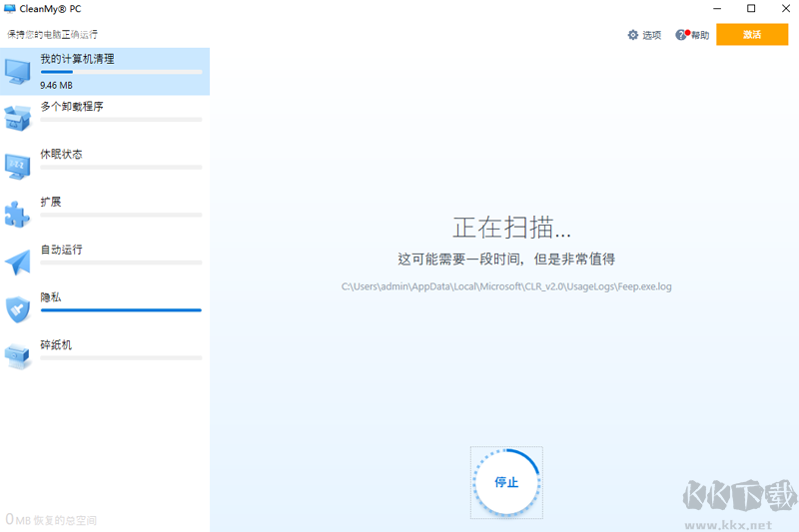799x532 pixels.
Task: Click the gear icon next to 选项
Action: 632,35
